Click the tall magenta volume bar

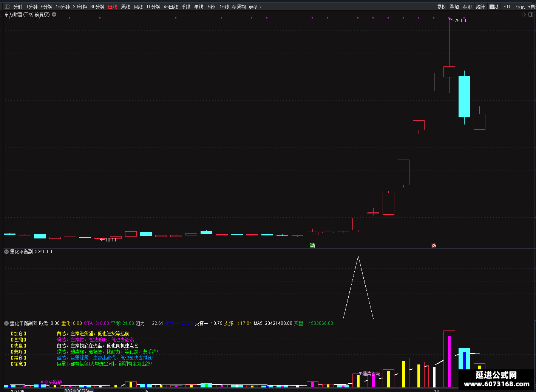449,361
